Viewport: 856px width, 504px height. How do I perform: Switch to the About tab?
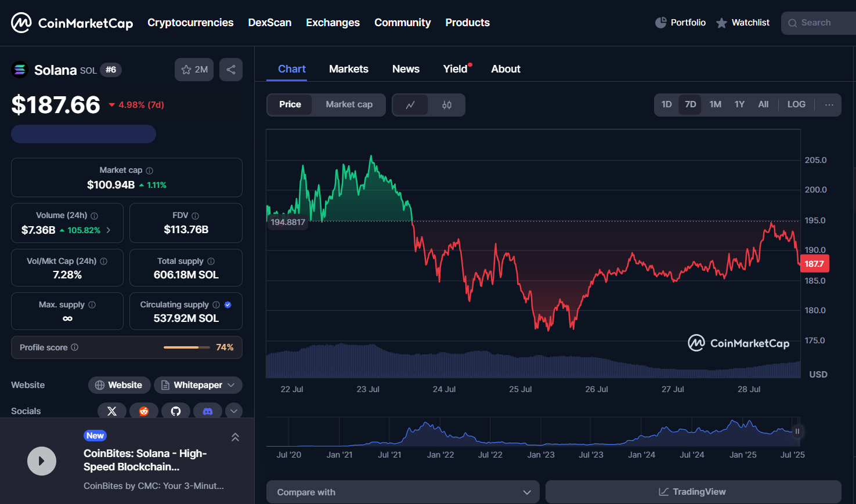[506, 69]
